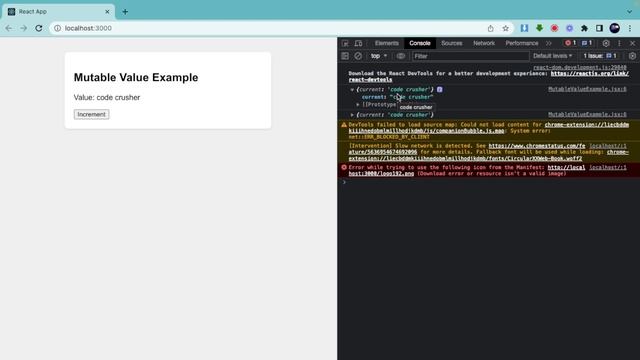Click the Increment button
This screenshot has width=640, height=360.
(x=91, y=114)
